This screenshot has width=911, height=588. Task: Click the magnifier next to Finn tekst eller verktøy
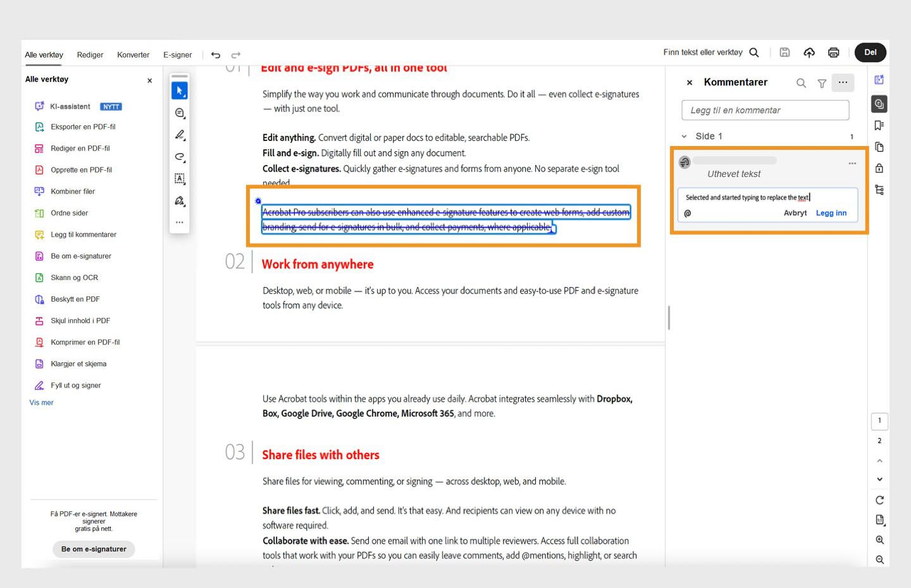[x=754, y=52]
